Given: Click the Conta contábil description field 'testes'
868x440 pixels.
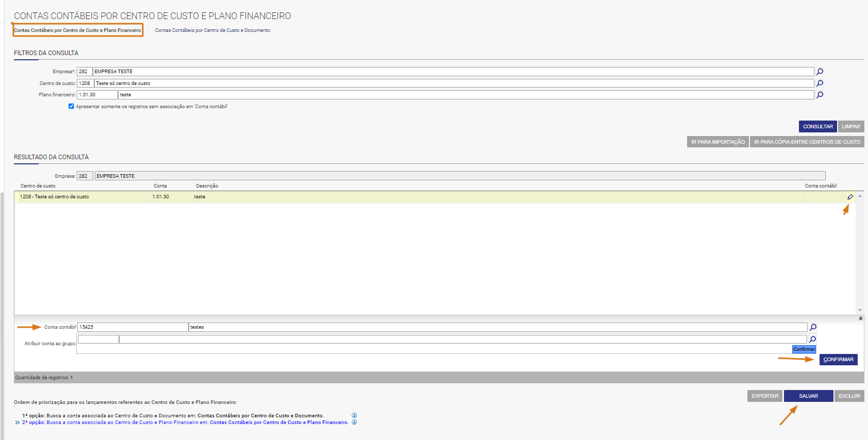Looking at the screenshot, I should tap(498, 327).
